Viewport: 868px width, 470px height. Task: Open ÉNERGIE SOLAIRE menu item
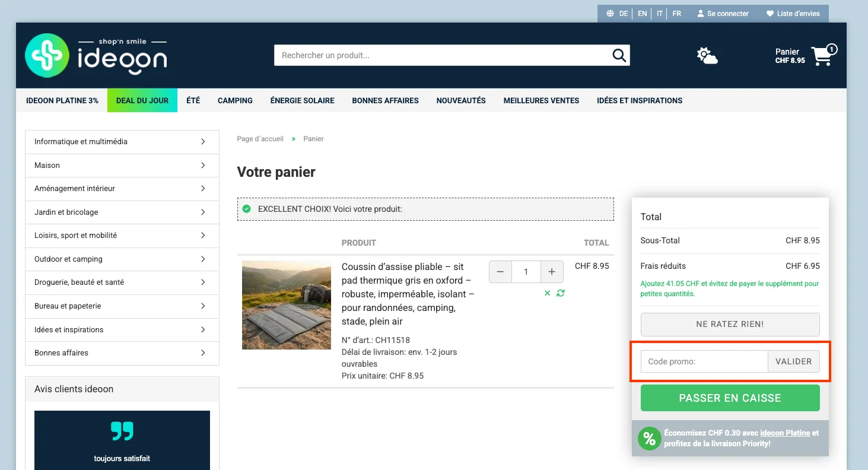click(303, 100)
